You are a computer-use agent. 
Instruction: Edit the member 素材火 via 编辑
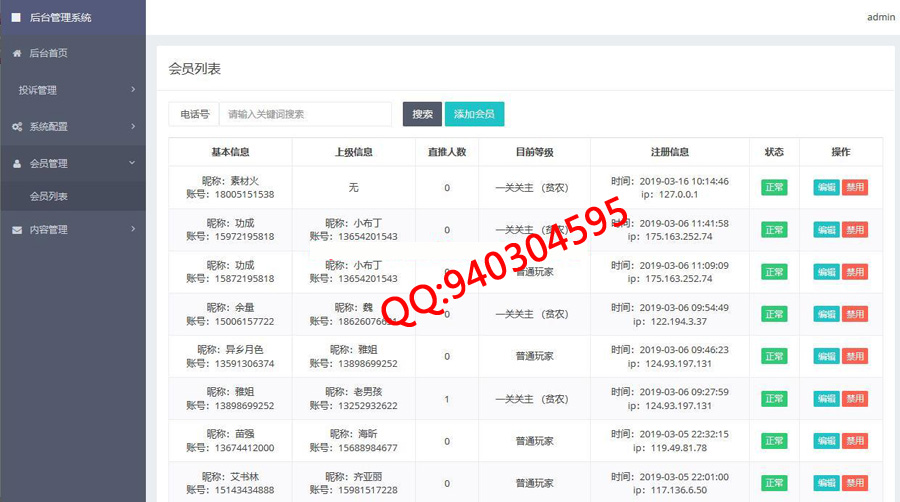(x=826, y=187)
